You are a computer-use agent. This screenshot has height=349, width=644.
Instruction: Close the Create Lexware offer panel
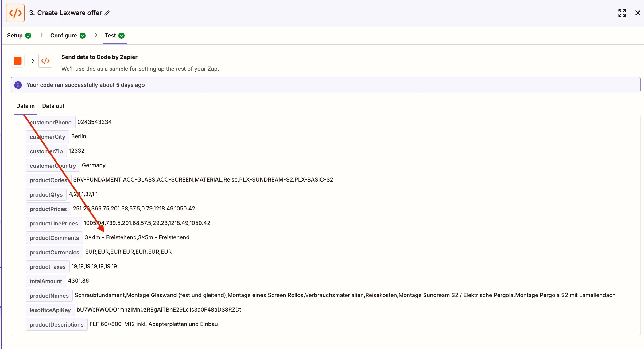click(638, 13)
